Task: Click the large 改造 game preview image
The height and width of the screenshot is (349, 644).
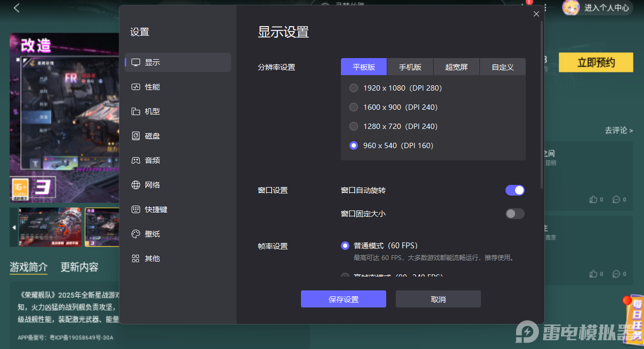Action: click(64, 118)
